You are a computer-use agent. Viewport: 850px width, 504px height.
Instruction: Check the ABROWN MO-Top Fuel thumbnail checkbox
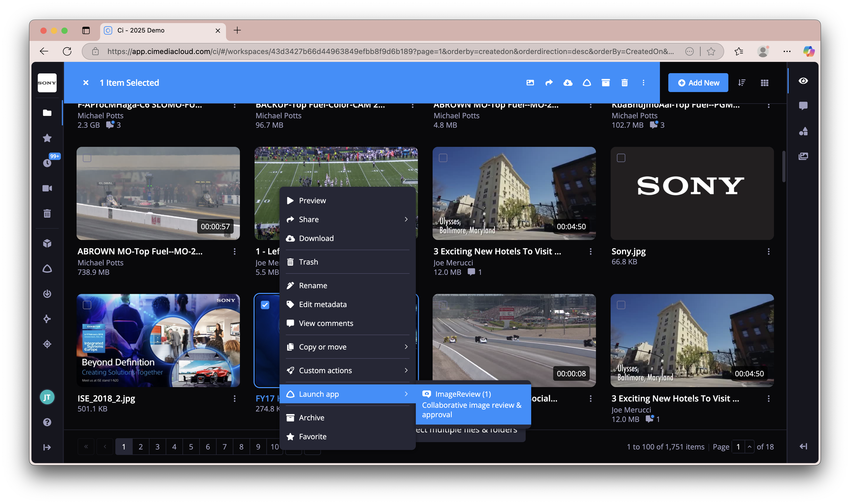tap(87, 158)
